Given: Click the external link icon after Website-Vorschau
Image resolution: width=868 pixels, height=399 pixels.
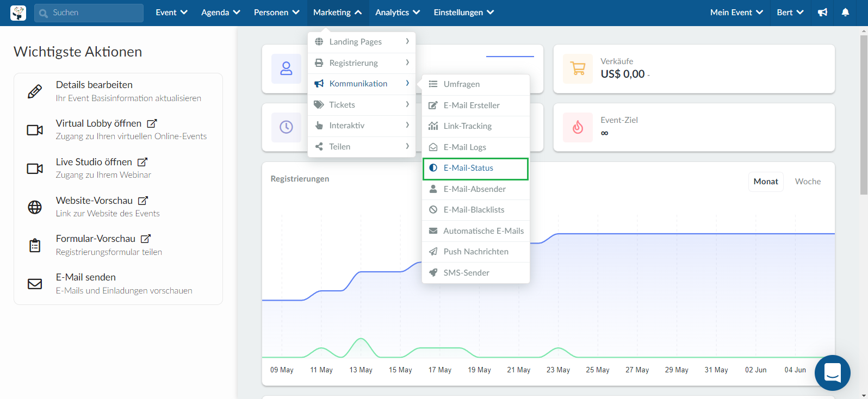Looking at the screenshot, I should (x=143, y=201).
